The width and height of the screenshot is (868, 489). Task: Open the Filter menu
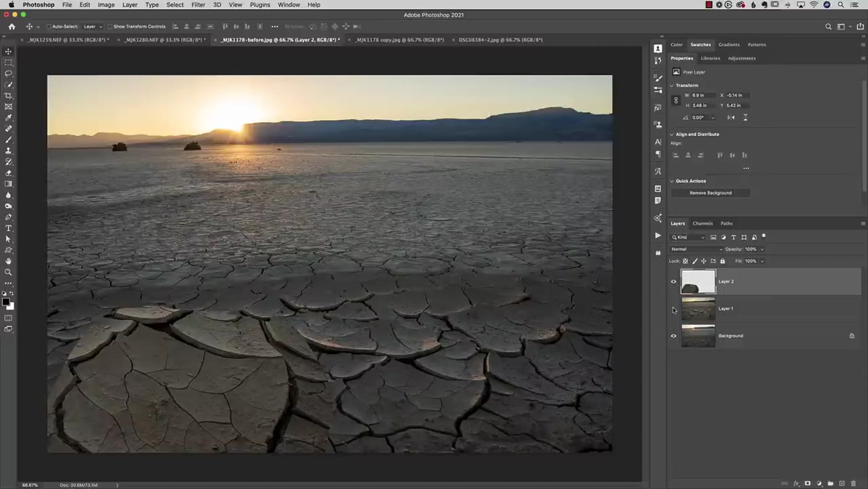[x=198, y=4]
